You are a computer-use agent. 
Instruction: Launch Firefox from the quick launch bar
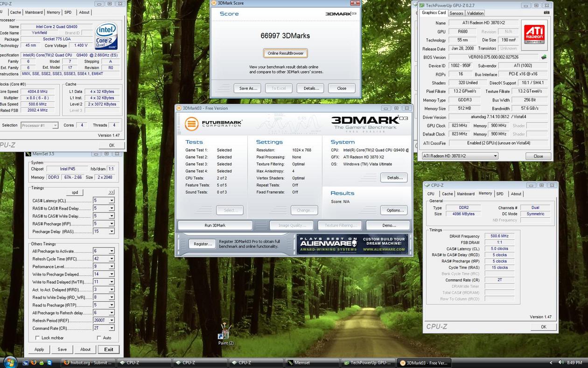(34, 362)
